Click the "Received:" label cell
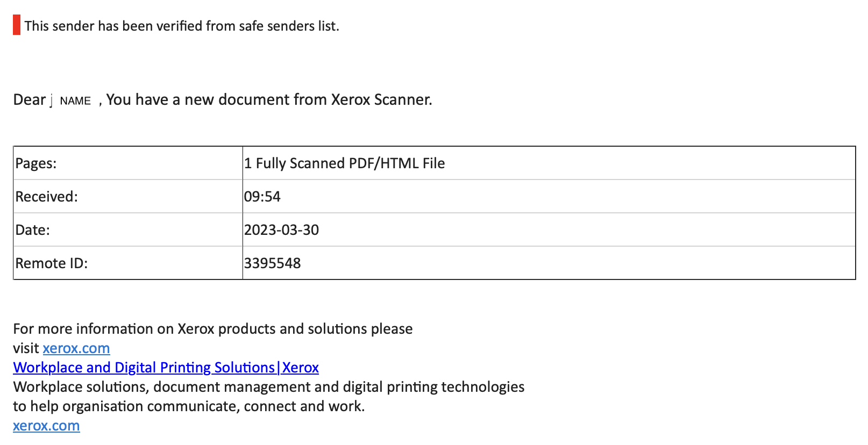868x445 pixels. [x=47, y=197]
